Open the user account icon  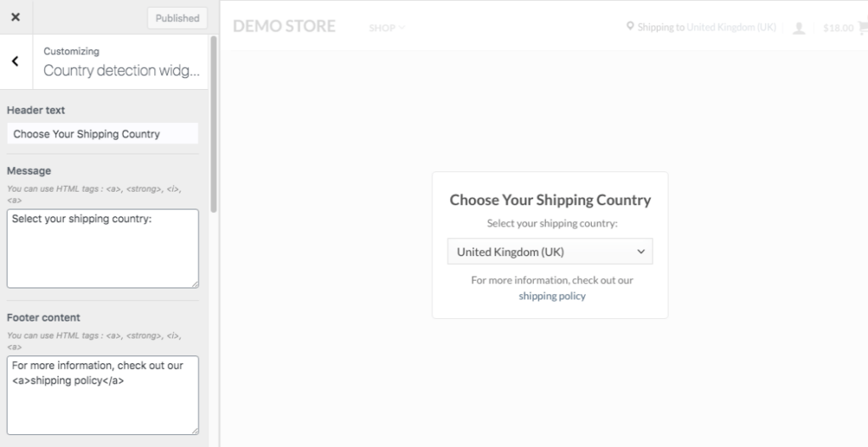pos(798,28)
